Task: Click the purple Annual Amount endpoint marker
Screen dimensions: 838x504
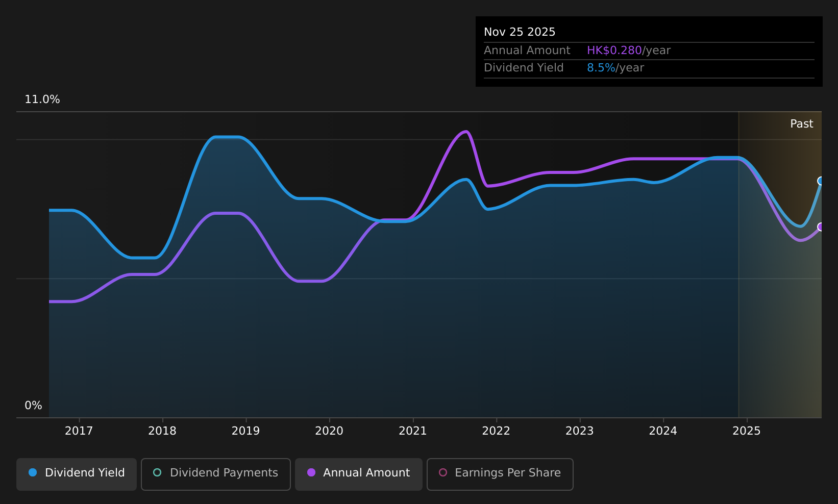Action: [821, 227]
